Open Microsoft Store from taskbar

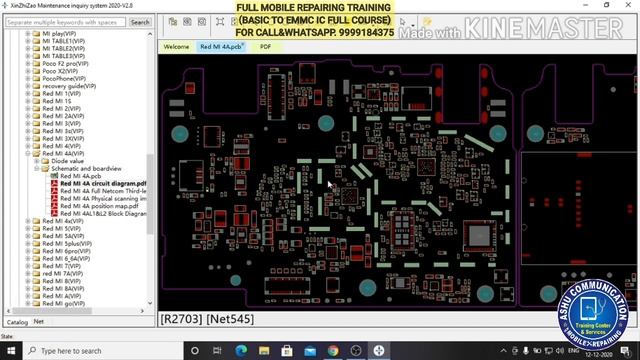[287, 351]
